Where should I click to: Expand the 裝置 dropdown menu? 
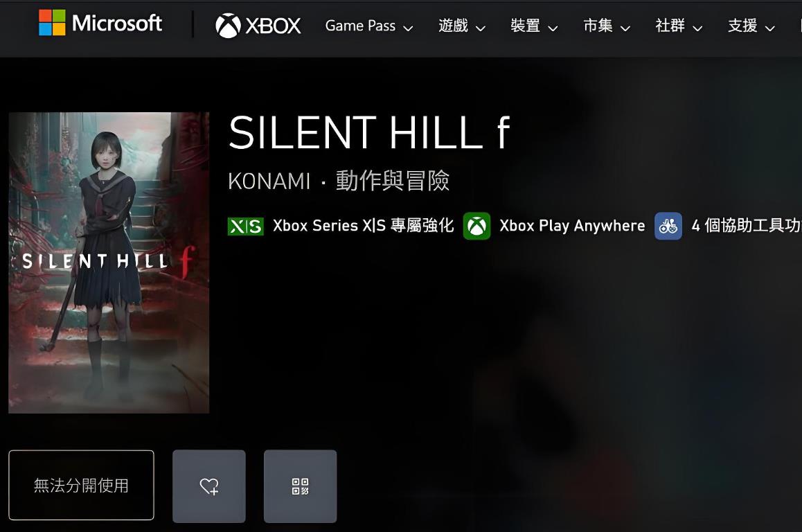pyautogui.click(x=534, y=26)
